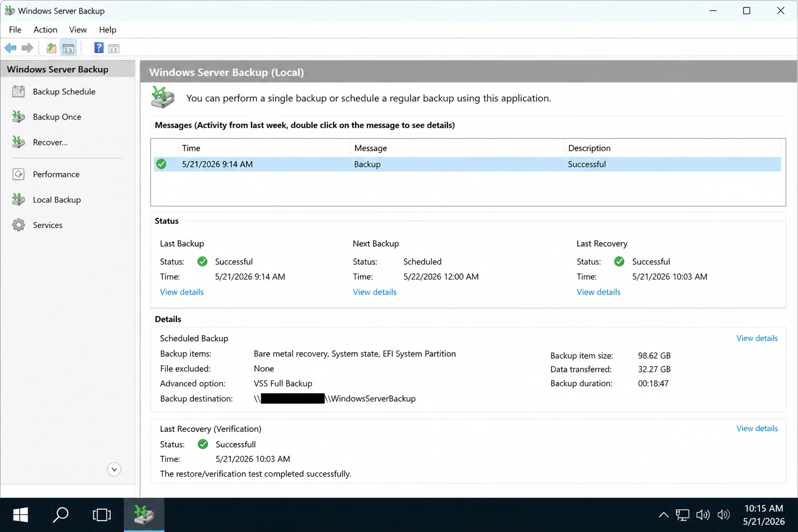
Task: Click the VSS Full Backup advanced option value
Action: point(283,383)
